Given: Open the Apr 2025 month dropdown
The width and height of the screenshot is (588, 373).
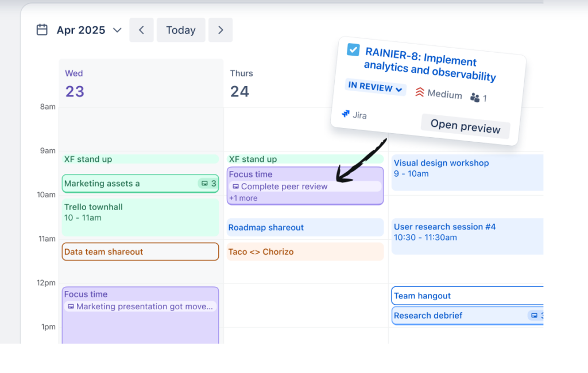Looking at the screenshot, I should 117,30.
